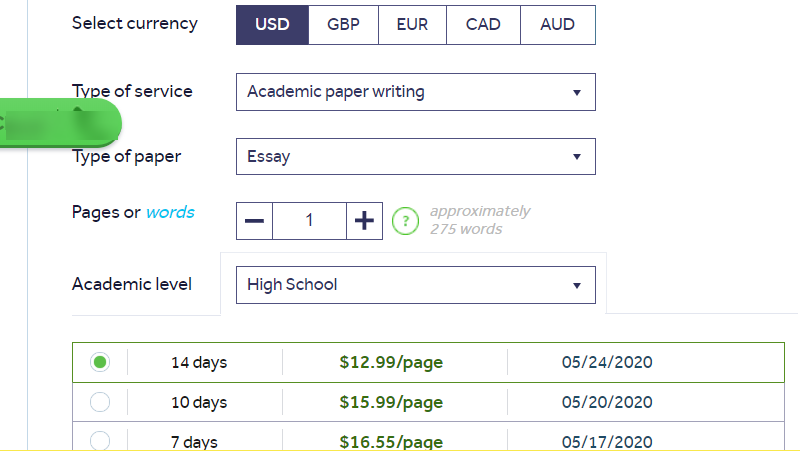Click the pages count input field
Viewport: 800px width, 451px height.
(309, 221)
